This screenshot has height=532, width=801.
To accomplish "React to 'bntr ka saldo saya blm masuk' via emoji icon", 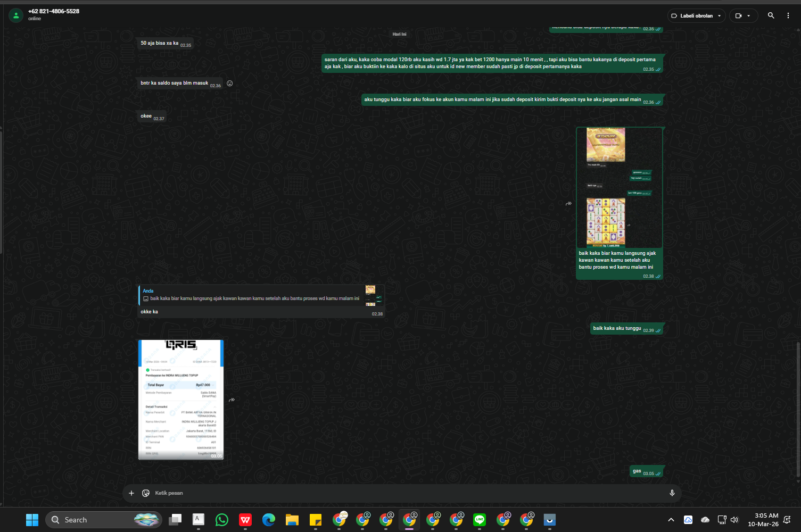I will [230, 84].
